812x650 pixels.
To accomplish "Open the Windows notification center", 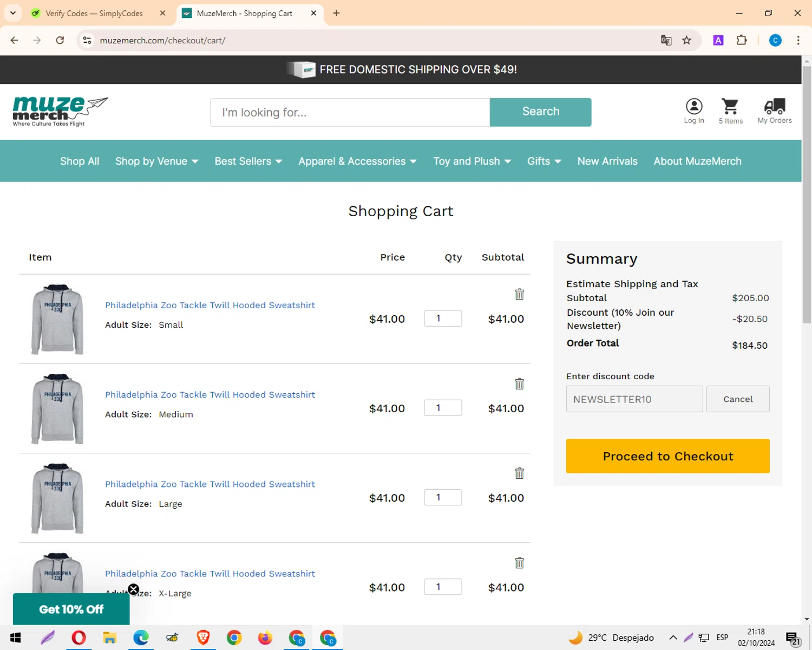I will pos(793,638).
